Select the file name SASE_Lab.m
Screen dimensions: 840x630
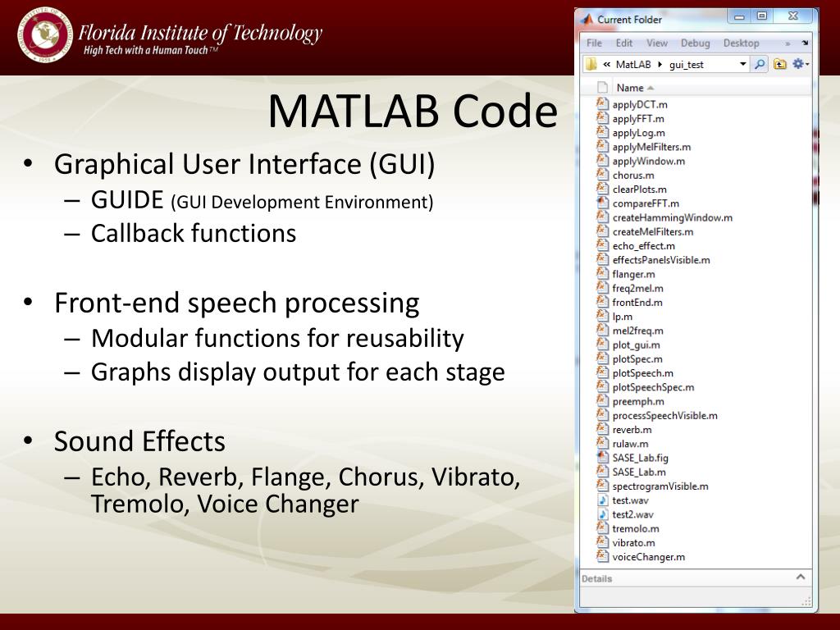click(639, 472)
